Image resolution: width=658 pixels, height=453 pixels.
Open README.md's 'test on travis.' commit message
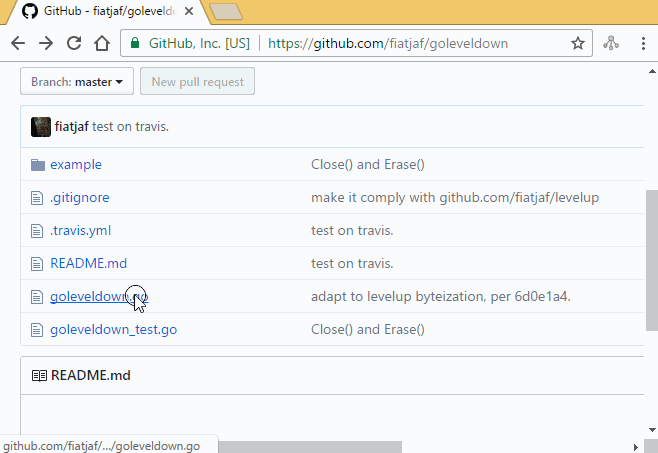pyautogui.click(x=352, y=263)
